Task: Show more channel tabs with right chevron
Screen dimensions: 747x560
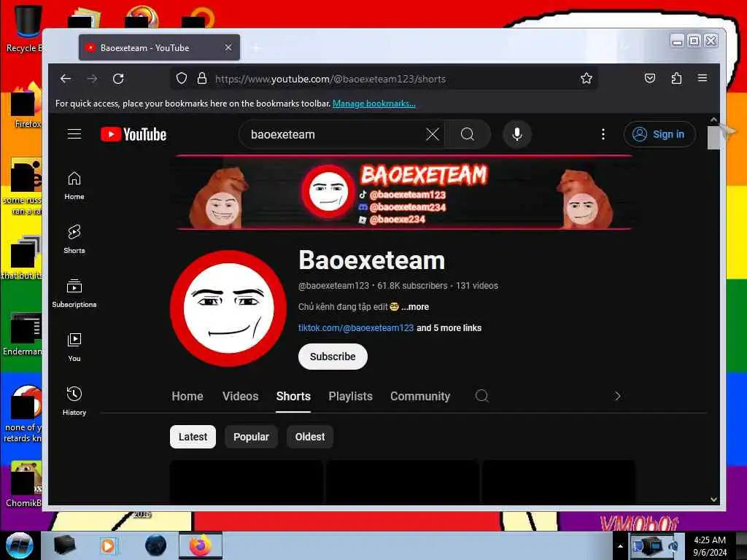Action: coord(617,396)
